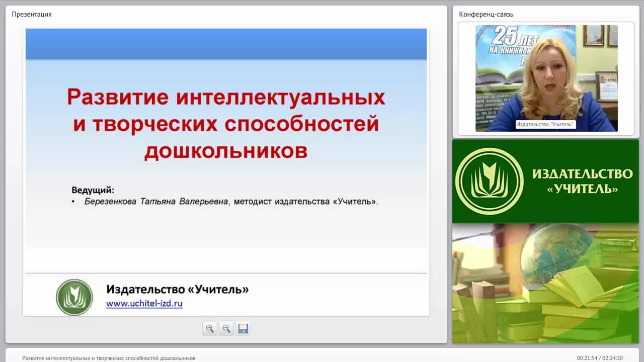Viewport: 644px width, 362px height.
Task: Click the Конференц-связь panel title
Action: click(x=486, y=14)
